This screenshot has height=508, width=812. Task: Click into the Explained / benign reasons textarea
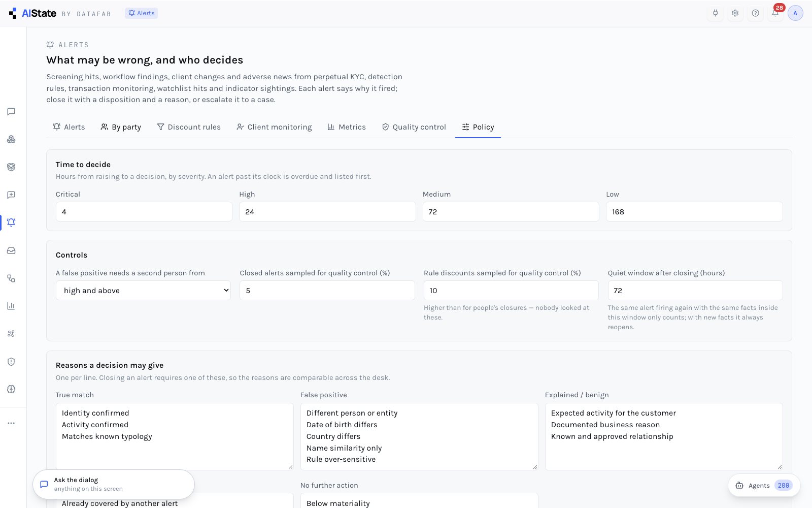pos(664,436)
